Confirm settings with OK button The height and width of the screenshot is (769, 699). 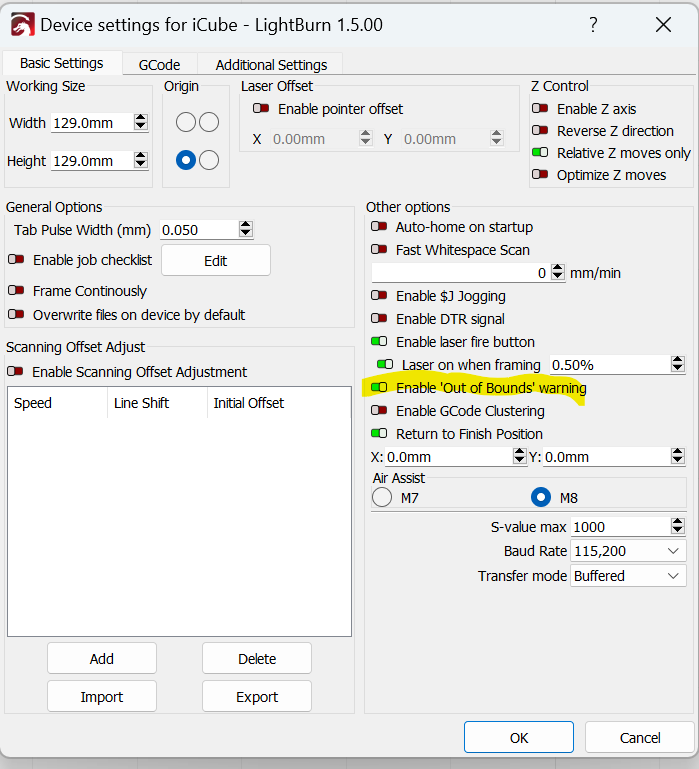pos(519,738)
